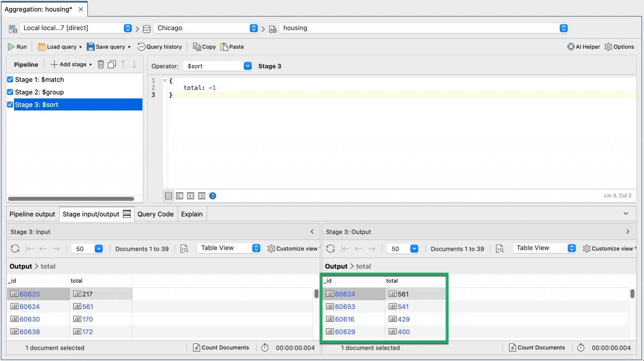Toggle the Stage 3: $sort checkbox
This screenshot has height=361, width=644.
pos(10,105)
